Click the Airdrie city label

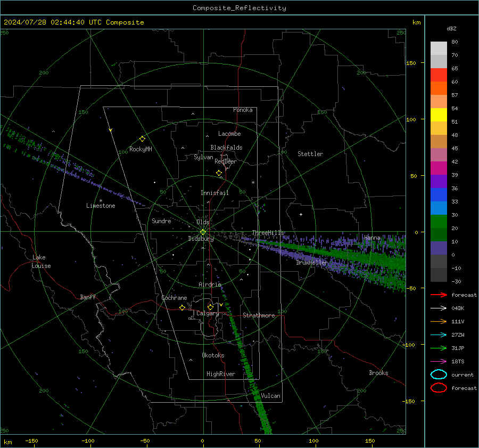pos(210,284)
